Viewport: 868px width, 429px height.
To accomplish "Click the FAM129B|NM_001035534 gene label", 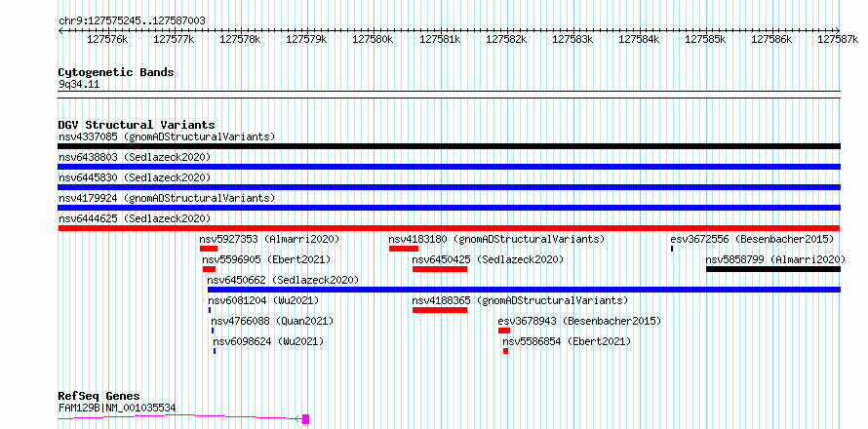I will pos(117,408).
